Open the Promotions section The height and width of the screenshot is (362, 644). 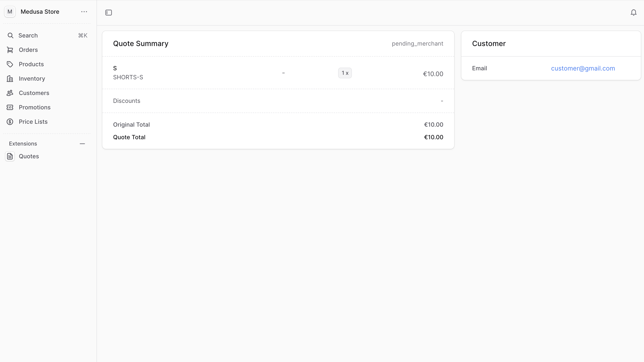pos(35,107)
